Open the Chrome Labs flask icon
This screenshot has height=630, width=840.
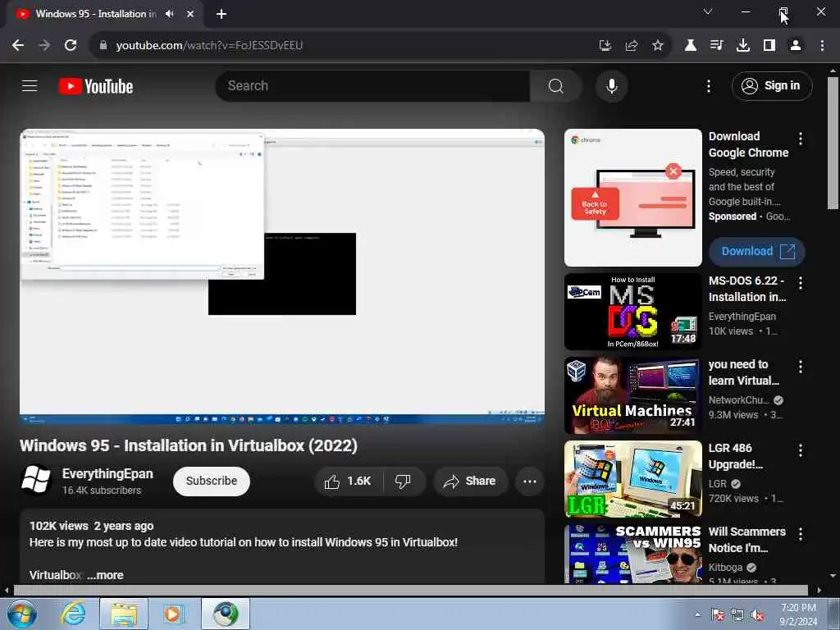691,46
